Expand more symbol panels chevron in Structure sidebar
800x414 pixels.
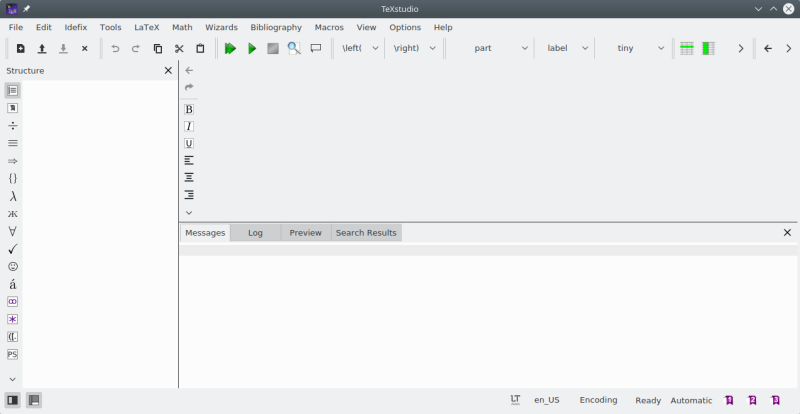(13, 379)
